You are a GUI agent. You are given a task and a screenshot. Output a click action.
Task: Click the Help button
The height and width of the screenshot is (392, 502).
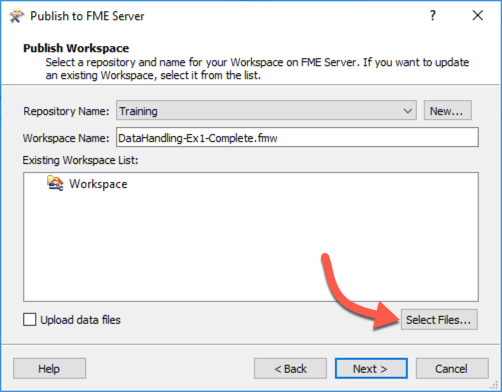pos(50,369)
